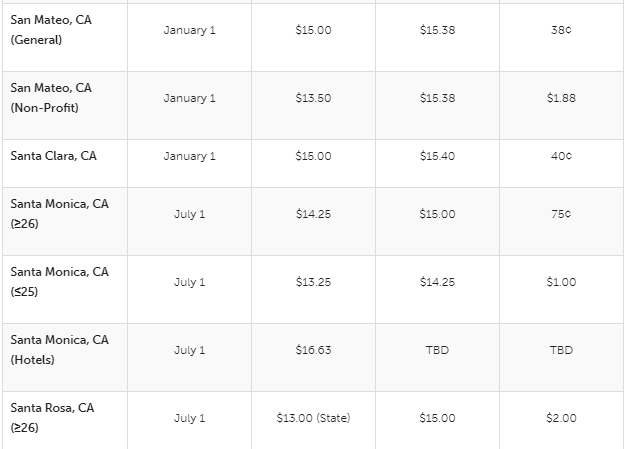Select the 75¢ increase cell

(561, 214)
